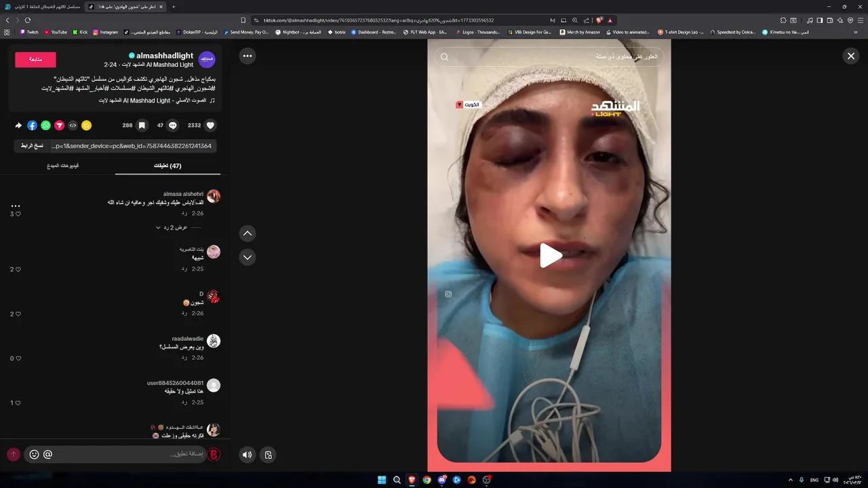868x488 pixels.
Task: Mention a user with the @ icon
Action: [x=47, y=454]
